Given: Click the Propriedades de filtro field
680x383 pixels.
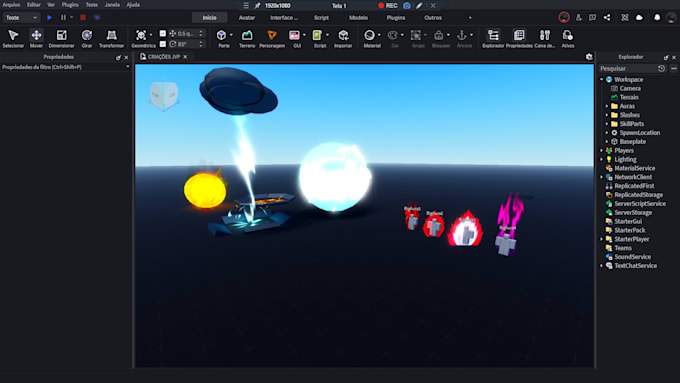Looking at the screenshot, I should [66, 67].
